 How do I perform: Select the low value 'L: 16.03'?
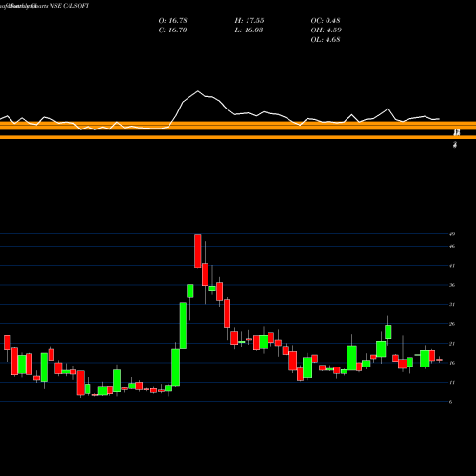[248, 30]
